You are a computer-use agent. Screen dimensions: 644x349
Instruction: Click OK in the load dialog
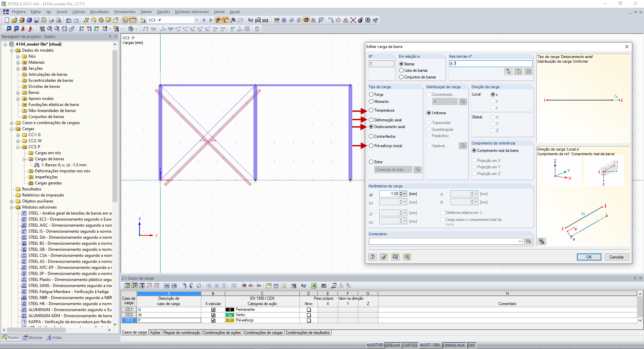click(589, 257)
